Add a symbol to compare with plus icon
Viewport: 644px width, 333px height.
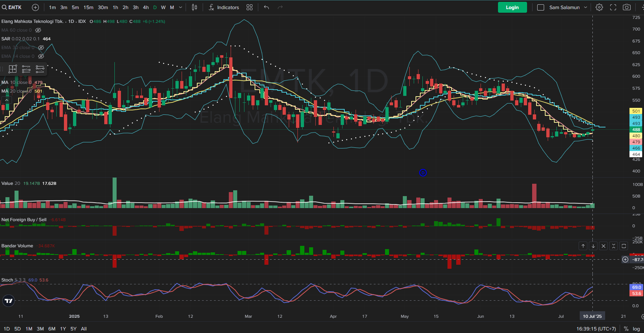35,7
